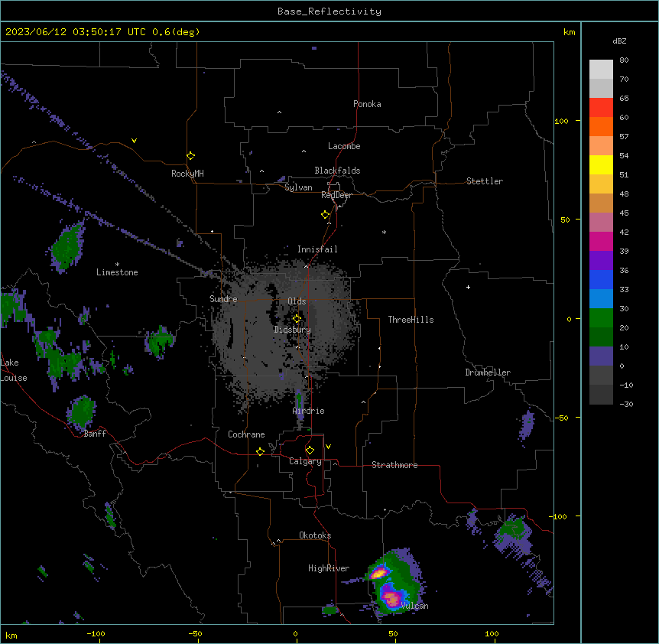This screenshot has height=644, width=659.
Task: Pick the light gray 70-80 dBZ legend color
Action: click(x=601, y=70)
